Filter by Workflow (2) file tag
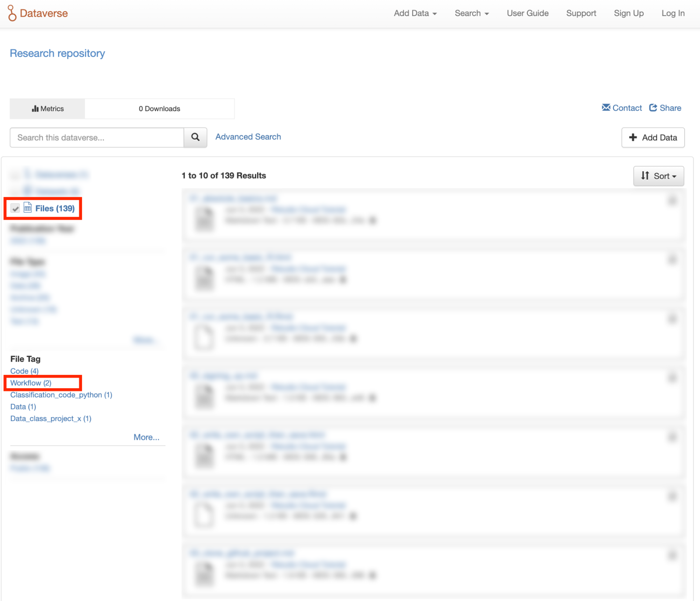The width and height of the screenshot is (700, 601). (31, 383)
